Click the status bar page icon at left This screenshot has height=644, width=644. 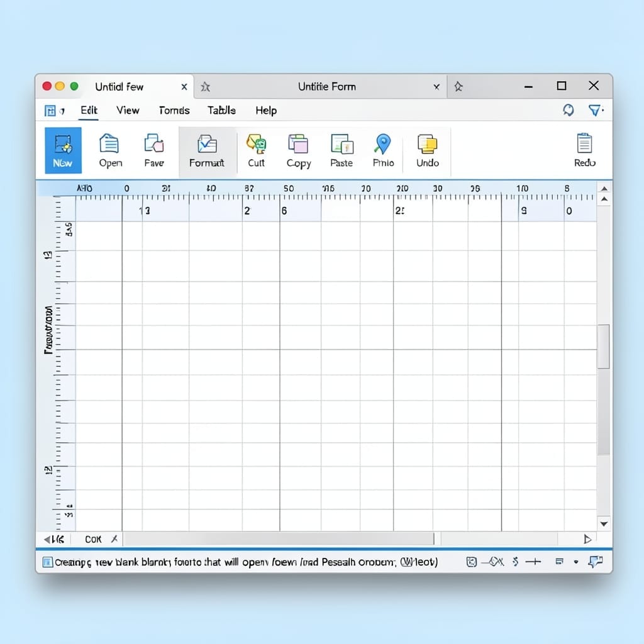48,562
